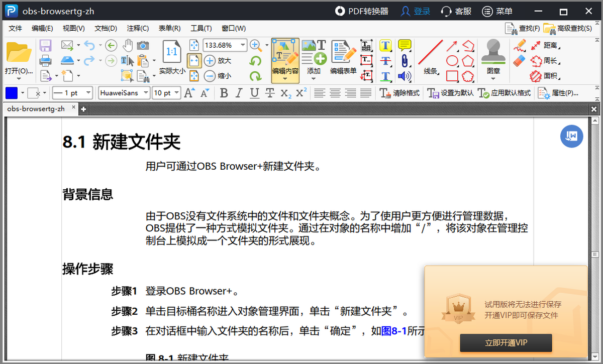Image resolution: width=603 pixels, height=364 pixels.
Task: Set justified text alignment
Action: tap(366, 93)
